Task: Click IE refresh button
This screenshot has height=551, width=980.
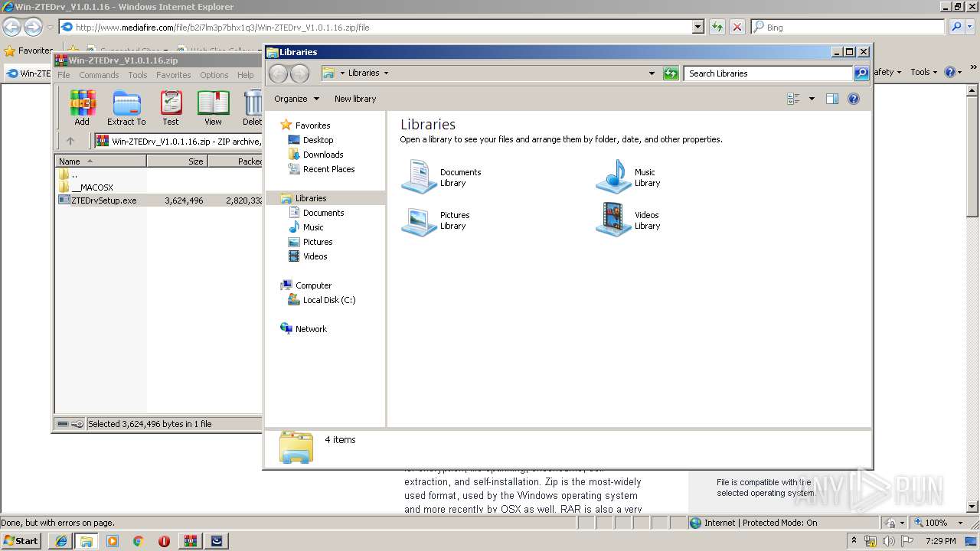Action: click(x=717, y=27)
